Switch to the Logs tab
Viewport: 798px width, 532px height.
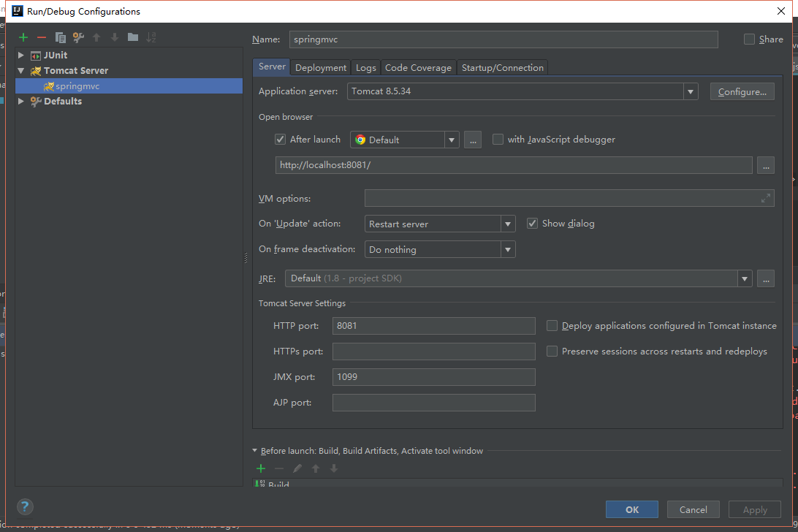[366, 68]
